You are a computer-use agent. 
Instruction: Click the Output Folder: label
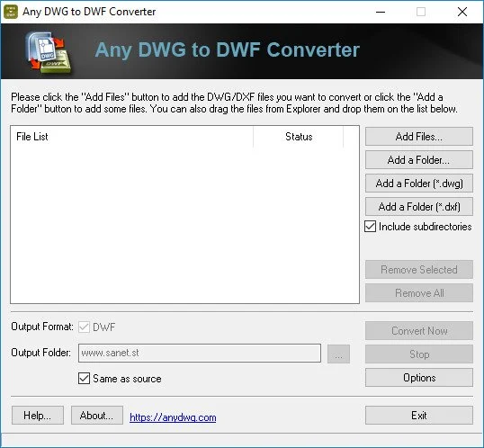(41, 353)
